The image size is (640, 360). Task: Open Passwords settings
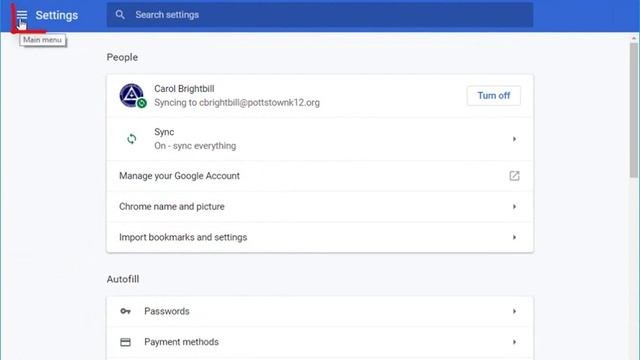(x=320, y=311)
